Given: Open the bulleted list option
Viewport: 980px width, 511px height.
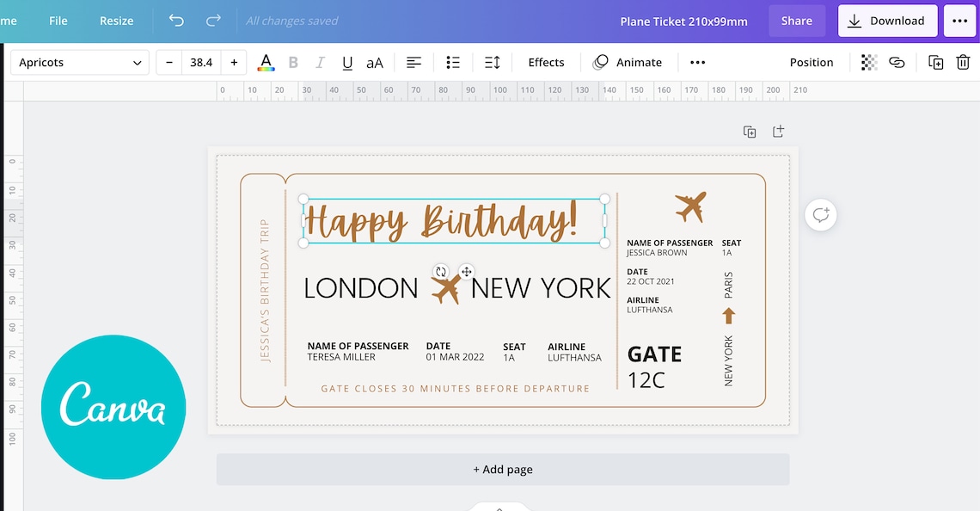Looking at the screenshot, I should pos(453,62).
